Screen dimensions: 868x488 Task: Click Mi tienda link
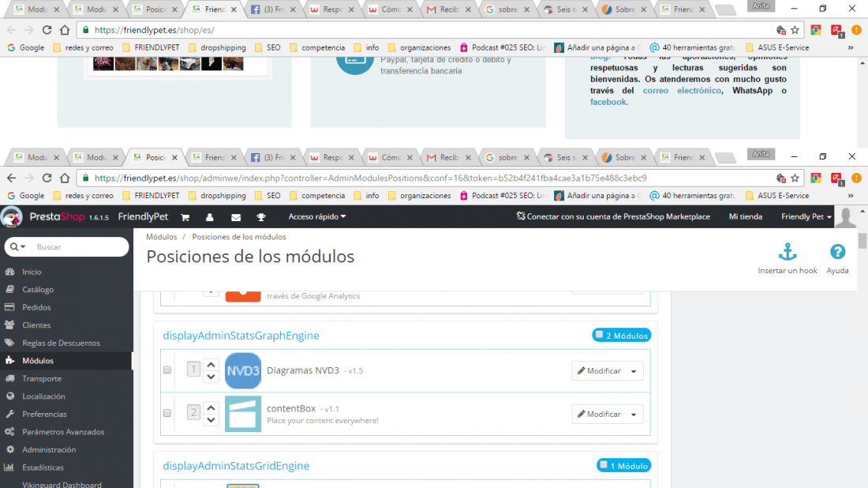745,216
